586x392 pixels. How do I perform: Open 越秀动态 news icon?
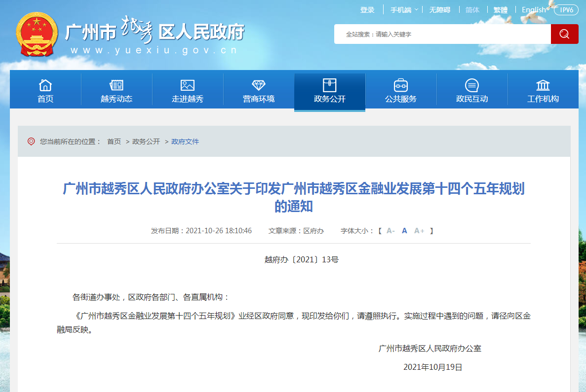(116, 85)
